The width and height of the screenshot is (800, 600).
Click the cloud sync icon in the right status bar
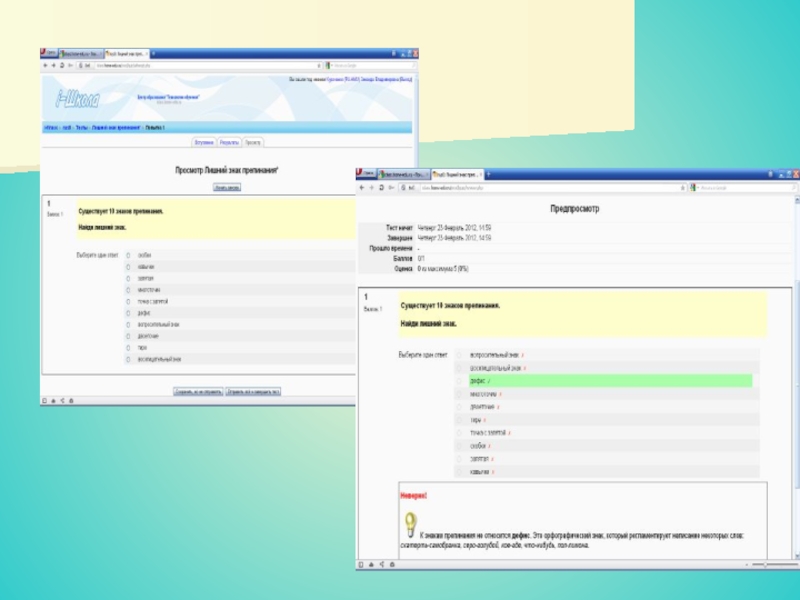click(x=371, y=564)
